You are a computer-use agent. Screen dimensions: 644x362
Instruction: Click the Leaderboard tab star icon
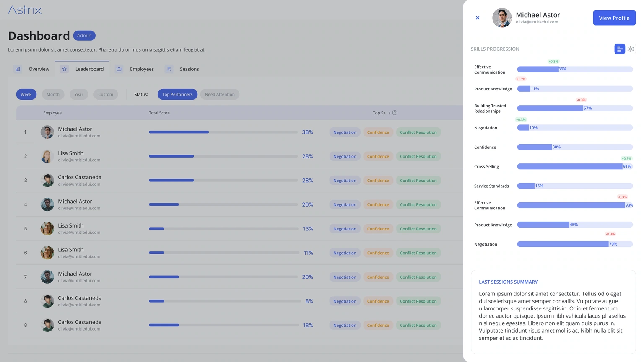coord(64,69)
